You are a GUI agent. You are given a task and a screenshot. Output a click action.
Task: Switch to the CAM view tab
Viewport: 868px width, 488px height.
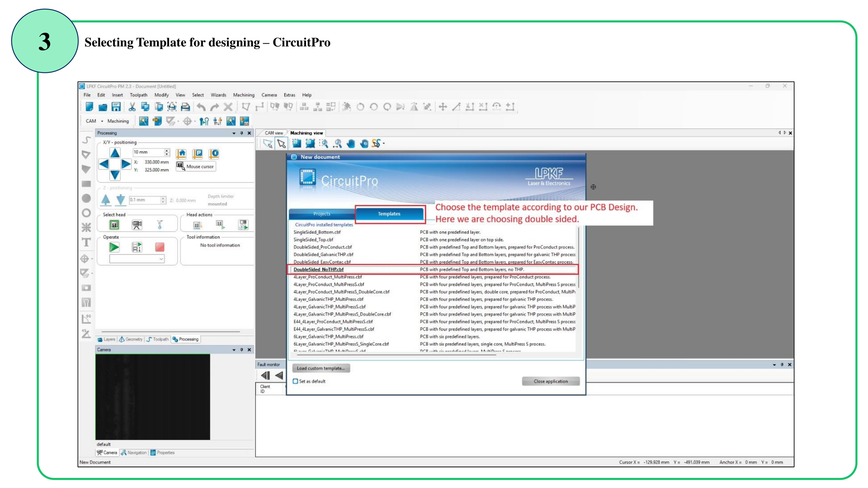[x=273, y=133]
